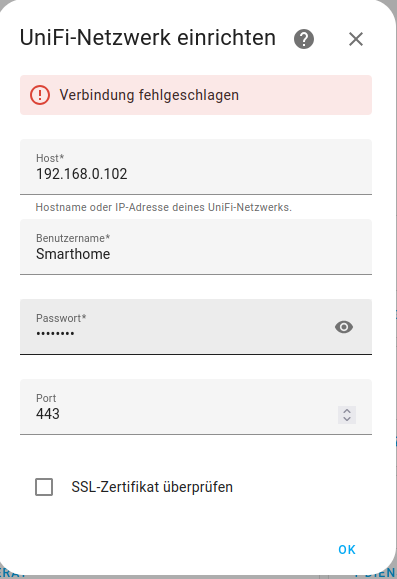Click the UniFi-Netzwerk einrichten dialog title

(148, 38)
